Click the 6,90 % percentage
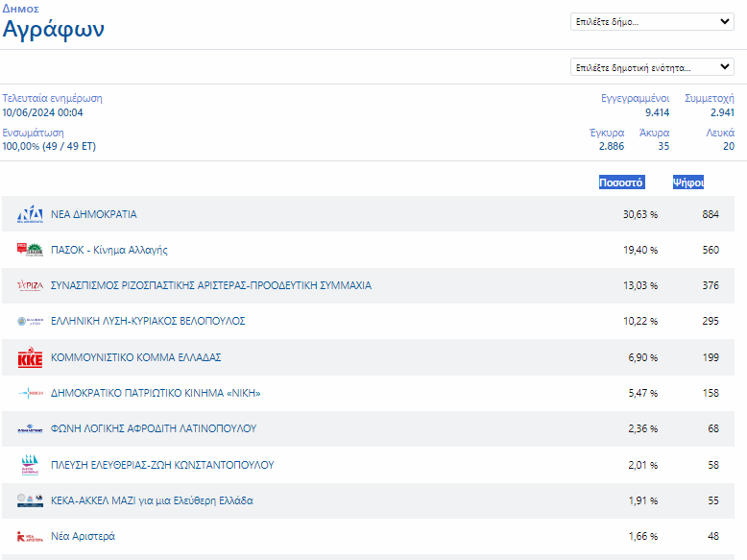Image resolution: width=747 pixels, height=560 pixels. tap(642, 357)
